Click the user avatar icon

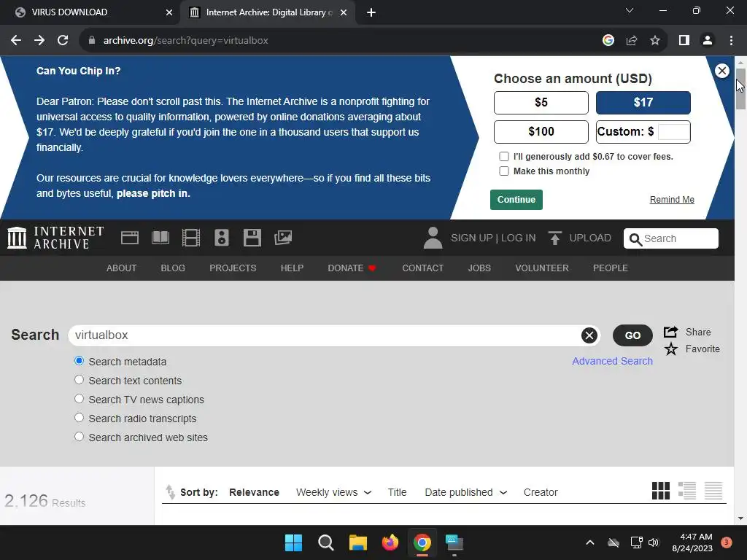[x=433, y=238]
